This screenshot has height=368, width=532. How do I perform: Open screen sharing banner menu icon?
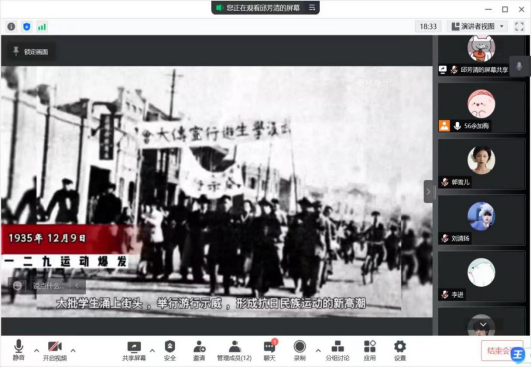[312, 7]
